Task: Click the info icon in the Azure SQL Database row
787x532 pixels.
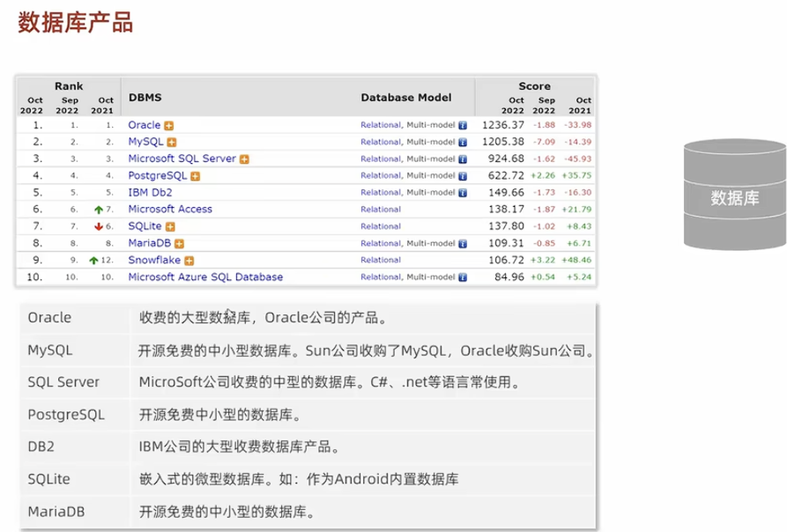Action: [463, 277]
